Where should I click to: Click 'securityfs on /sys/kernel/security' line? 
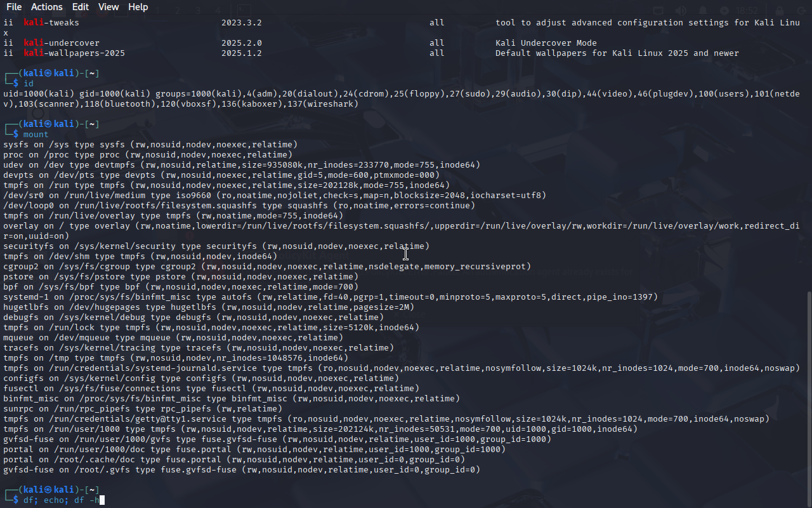point(216,246)
